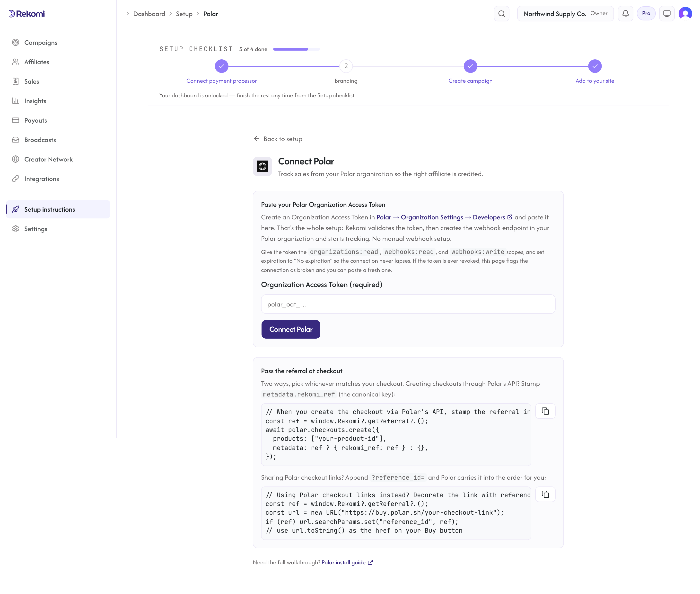Click the Rekomi logo
This screenshot has width=700, height=594.
(26, 13)
